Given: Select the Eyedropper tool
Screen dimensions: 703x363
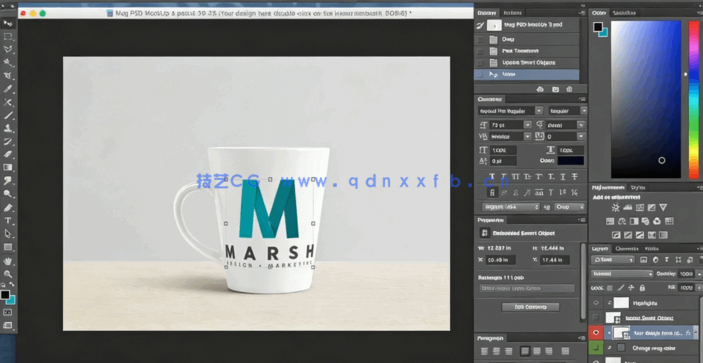Looking at the screenshot, I should tap(8, 89).
